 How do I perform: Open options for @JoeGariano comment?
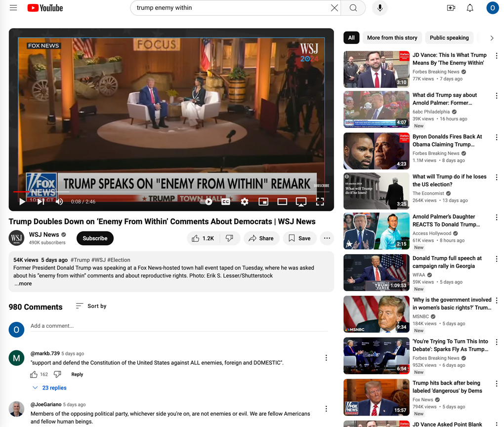(326, 409)
